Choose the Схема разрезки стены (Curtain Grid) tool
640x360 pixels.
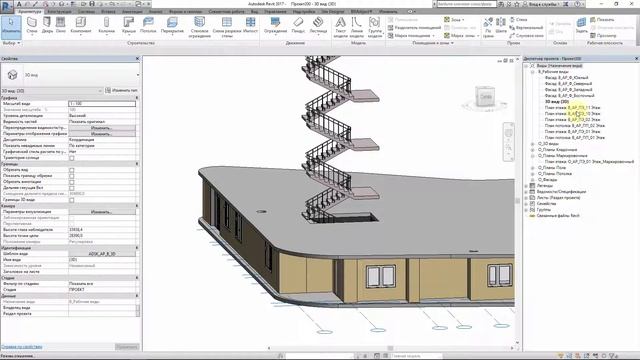(x=227, y=27)
